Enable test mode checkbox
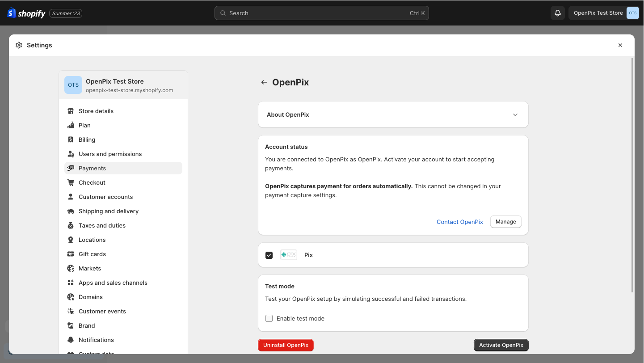 coord(269,318)
